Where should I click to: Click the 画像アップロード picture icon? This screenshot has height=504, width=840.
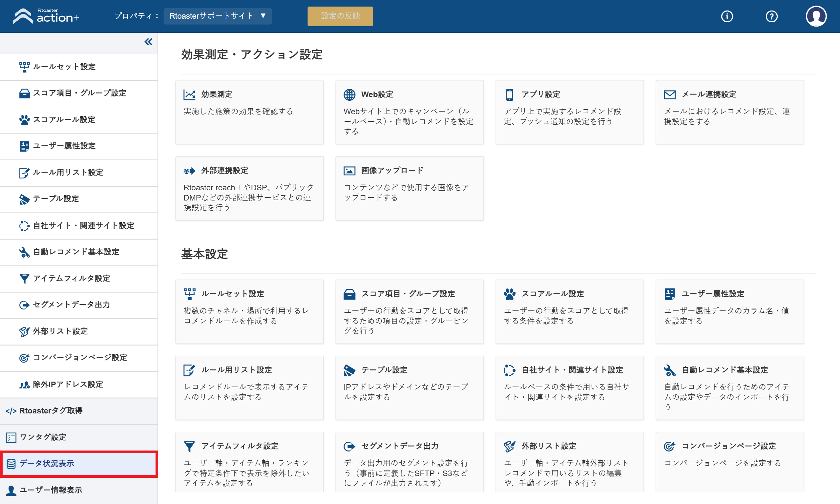tap(349, 171)
